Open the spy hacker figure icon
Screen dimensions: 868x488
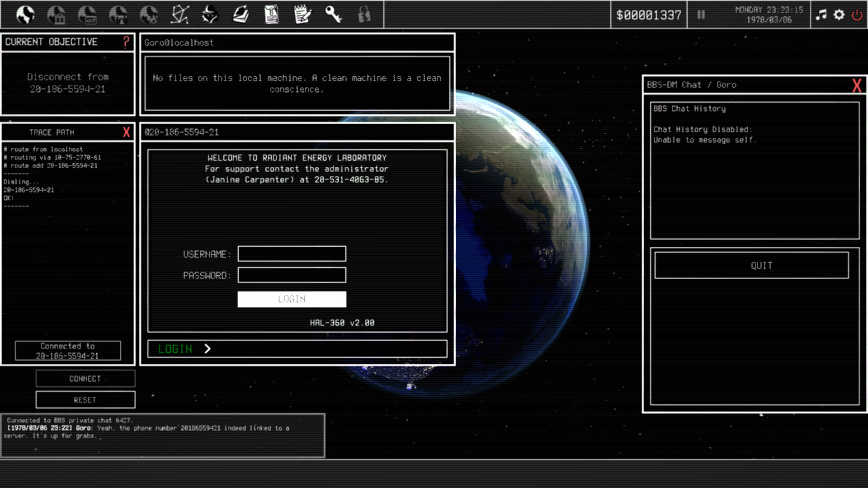click(210, 15)
